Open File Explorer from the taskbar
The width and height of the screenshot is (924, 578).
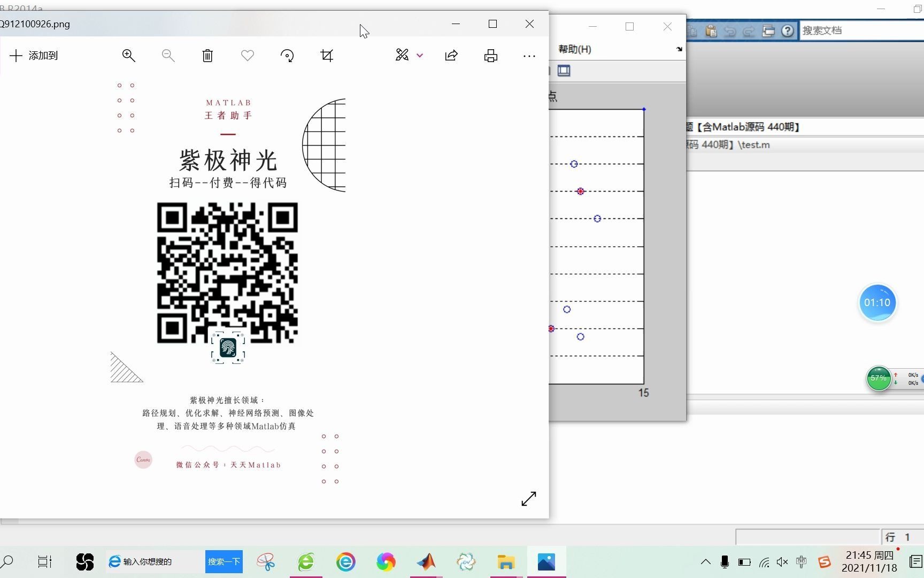pos(506,562)
